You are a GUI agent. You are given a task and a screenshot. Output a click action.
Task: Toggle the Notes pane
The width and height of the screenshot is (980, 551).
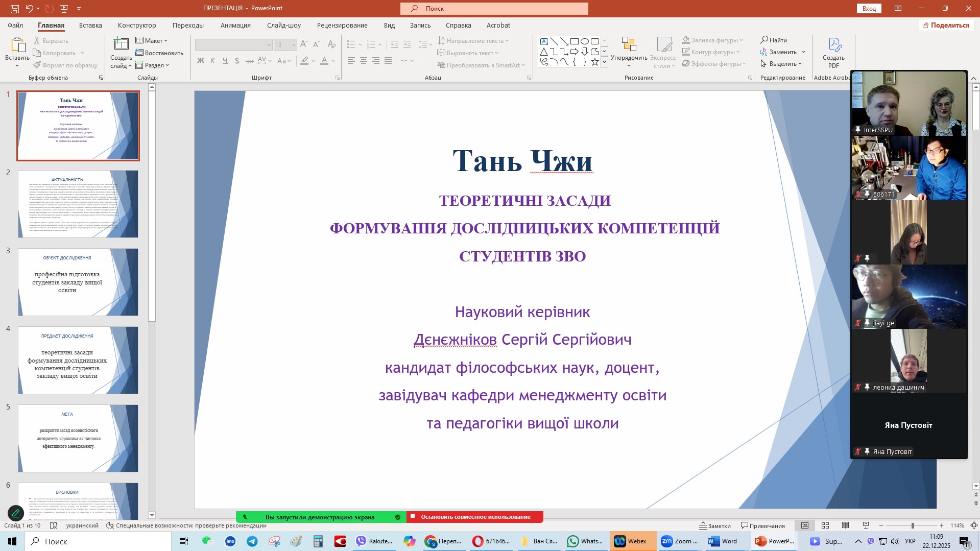click(715, 525)
